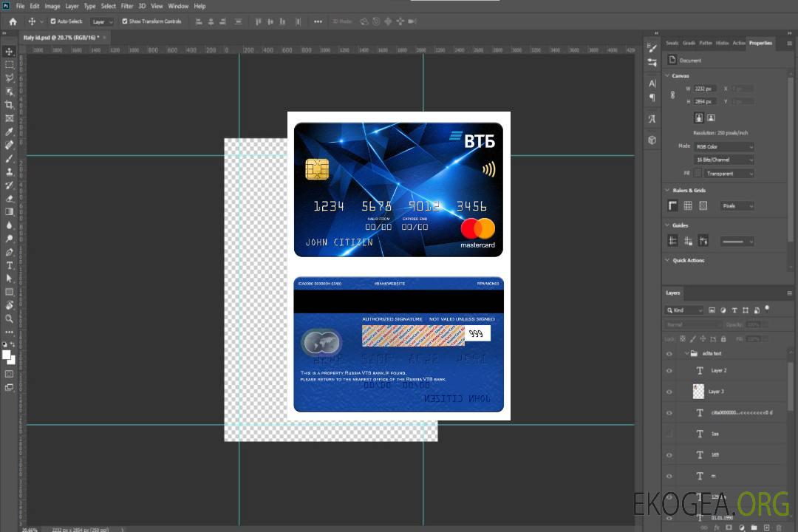The height and width of the screenshot is (532, 798).
Task: Select the Crop tool
Action: (9, 105)
